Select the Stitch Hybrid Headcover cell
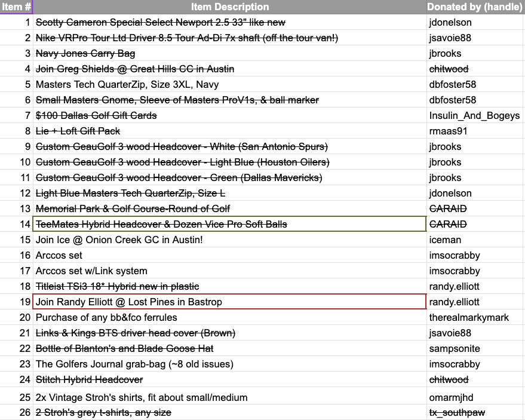The image size is (525, 420). pyautogui.click(x=230, y=379)
